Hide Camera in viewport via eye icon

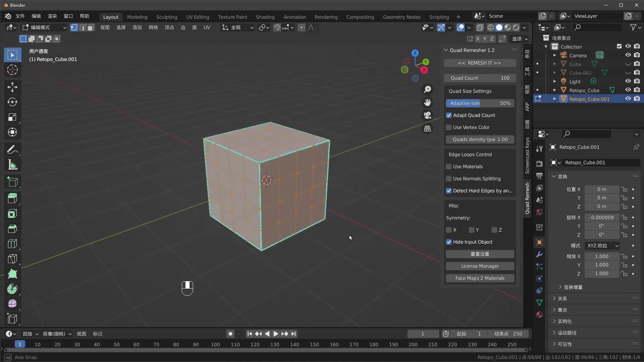pyautogui.click(x=628, y=55)
